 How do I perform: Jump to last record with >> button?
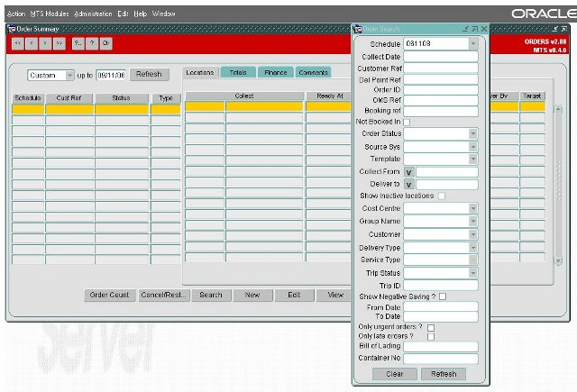tap(60, 43)
